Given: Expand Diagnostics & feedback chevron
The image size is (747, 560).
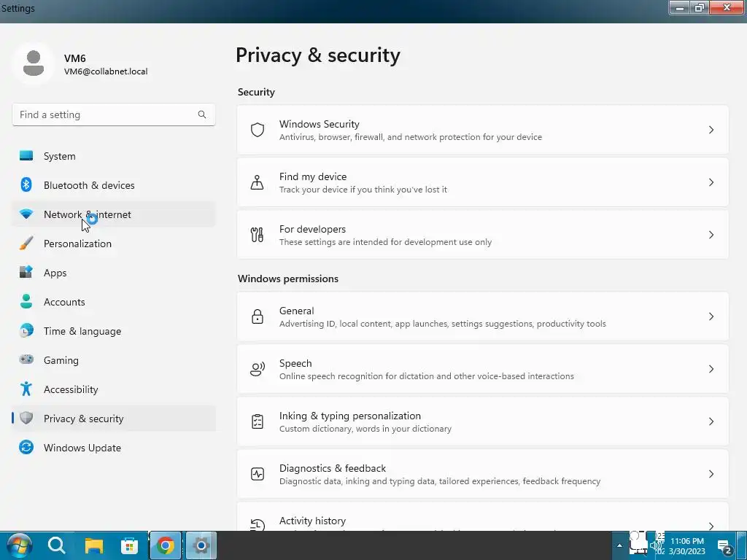Looking at the screenshot, I should 711,474.
